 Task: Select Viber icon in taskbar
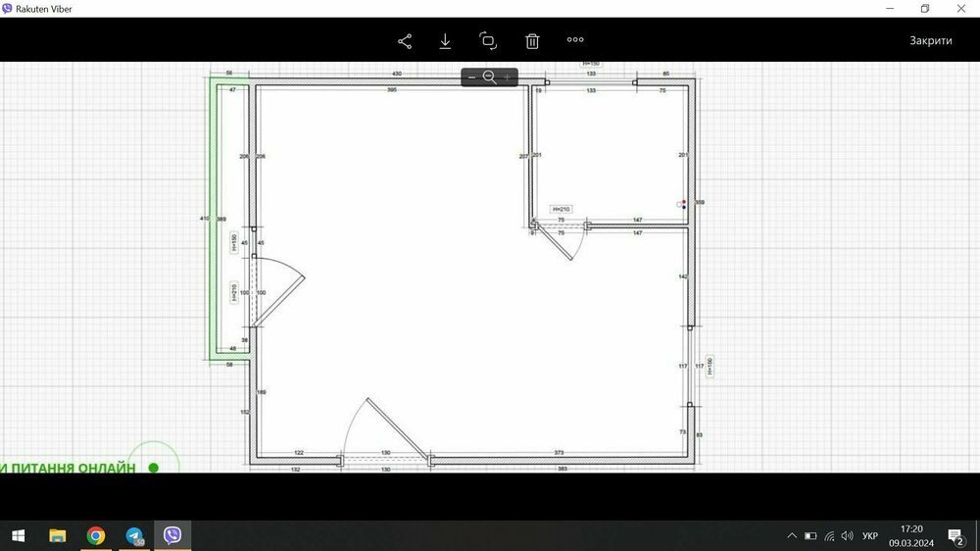[x=172, y=535]
